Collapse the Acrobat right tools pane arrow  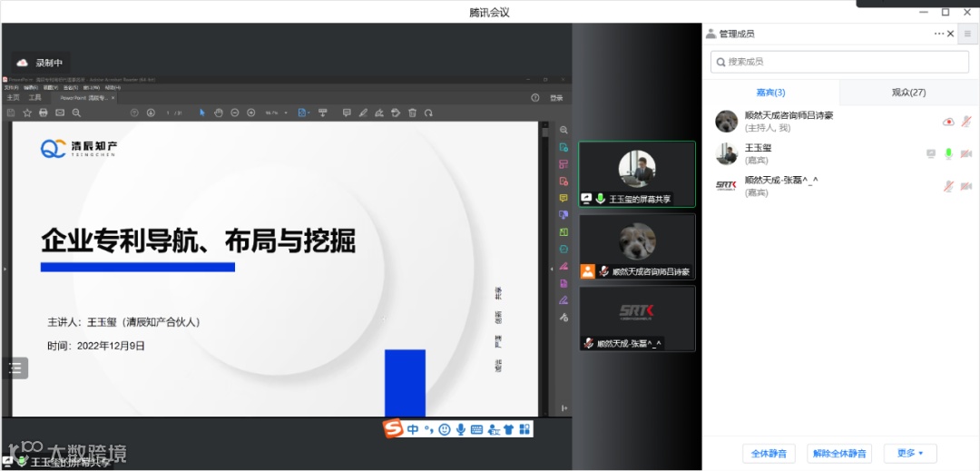pos(552,269)
